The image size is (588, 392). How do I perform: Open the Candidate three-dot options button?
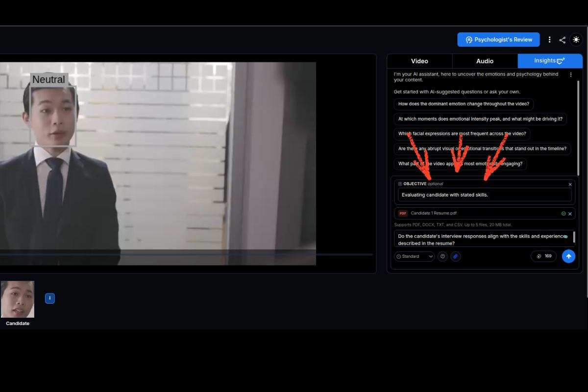(x=50, y=298)
